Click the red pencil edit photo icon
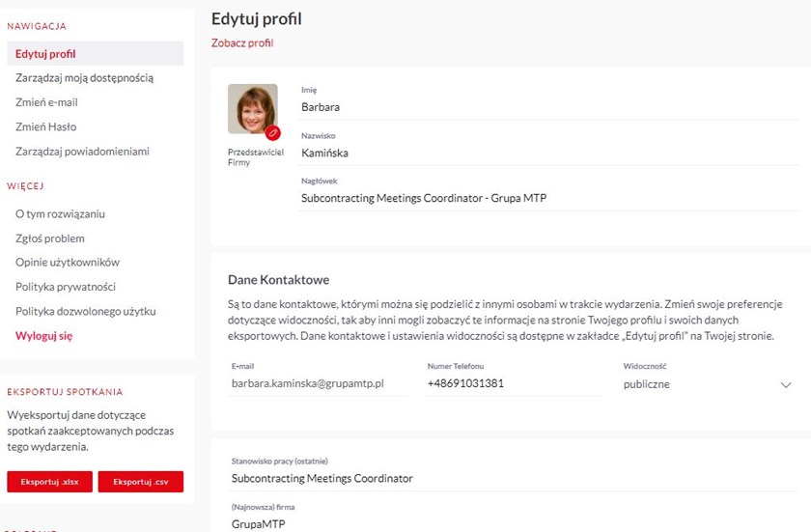 [x=272, y=132]
